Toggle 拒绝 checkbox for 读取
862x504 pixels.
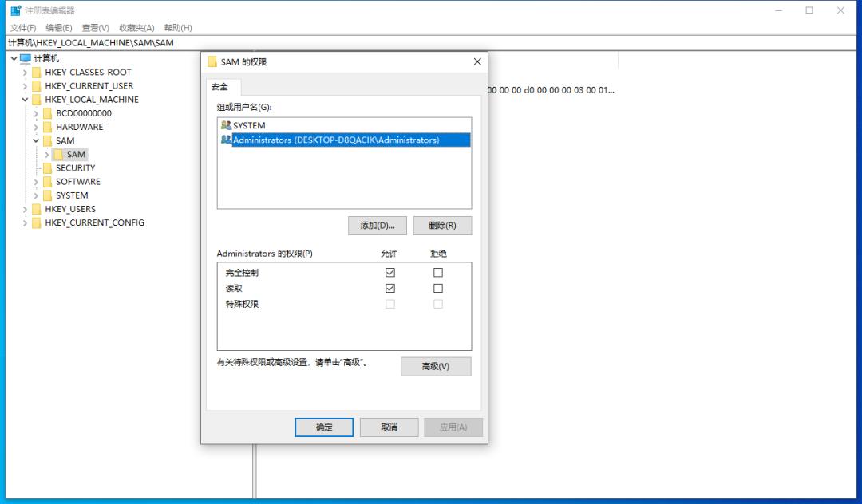(438, 288)
